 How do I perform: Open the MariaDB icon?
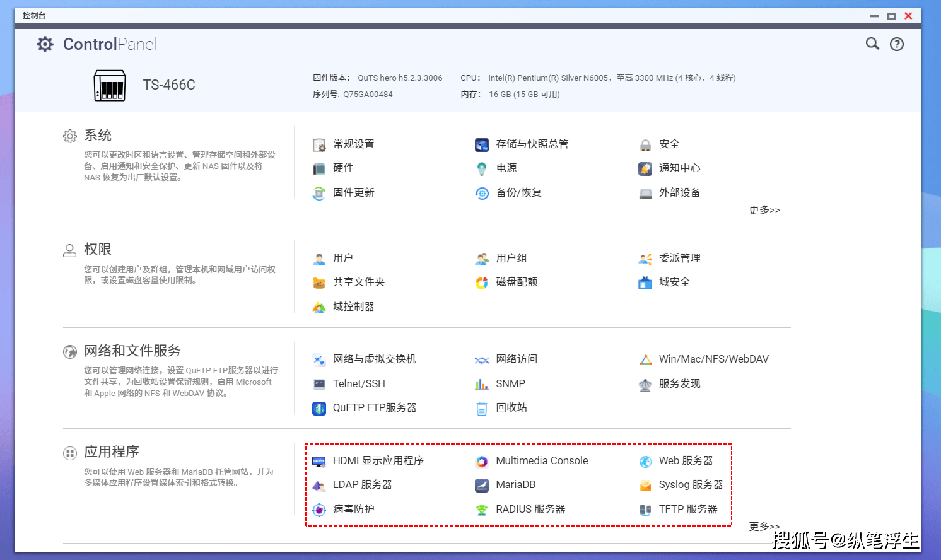(x=482, y=485)
